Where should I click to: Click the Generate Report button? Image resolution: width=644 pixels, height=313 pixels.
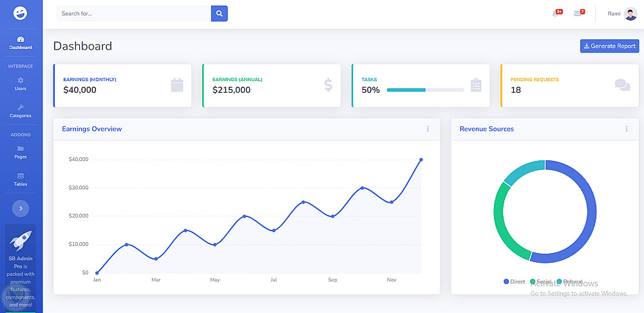point(609,46)
